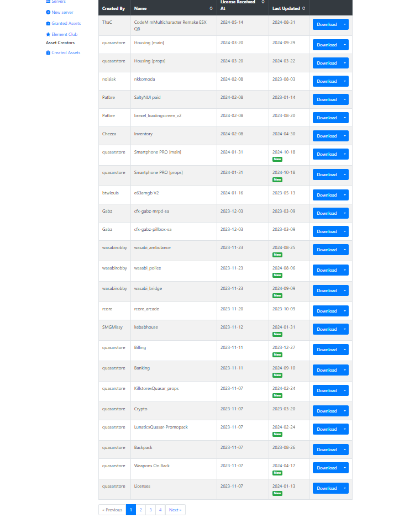Click last updated date 2024-09-29
This screenshot has height=518, width=420.
pyautogui.click(x=283, y=43)
